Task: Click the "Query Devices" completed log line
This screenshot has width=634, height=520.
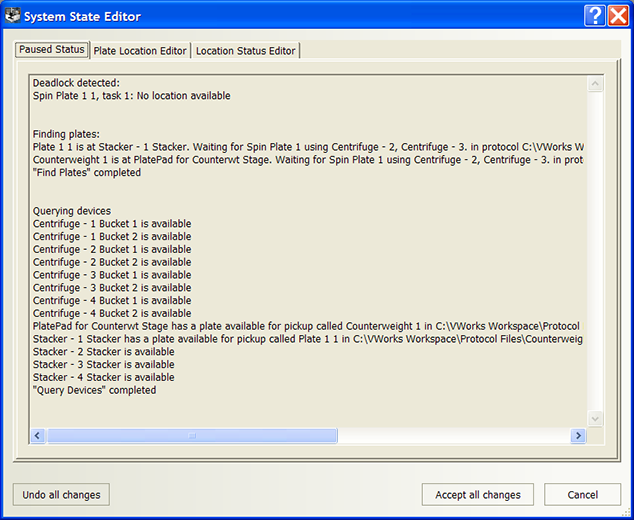Action: [95, 390]
